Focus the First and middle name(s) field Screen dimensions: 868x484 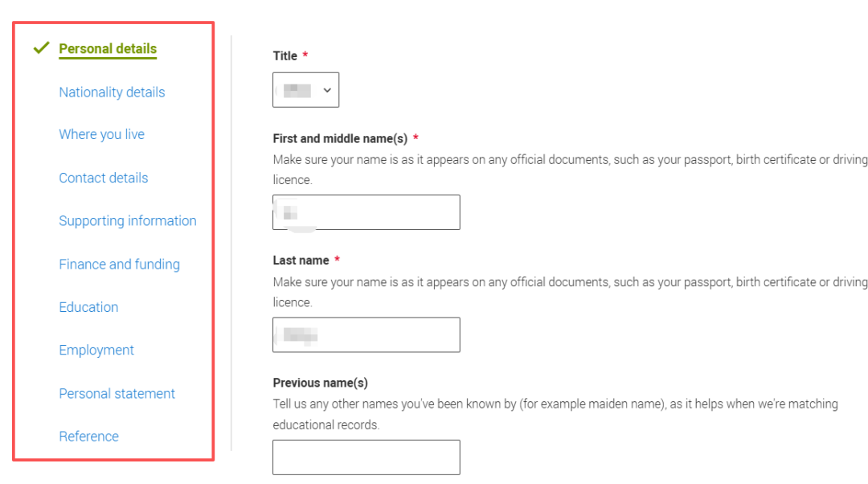pyautogui.click(x=366, y=212)
